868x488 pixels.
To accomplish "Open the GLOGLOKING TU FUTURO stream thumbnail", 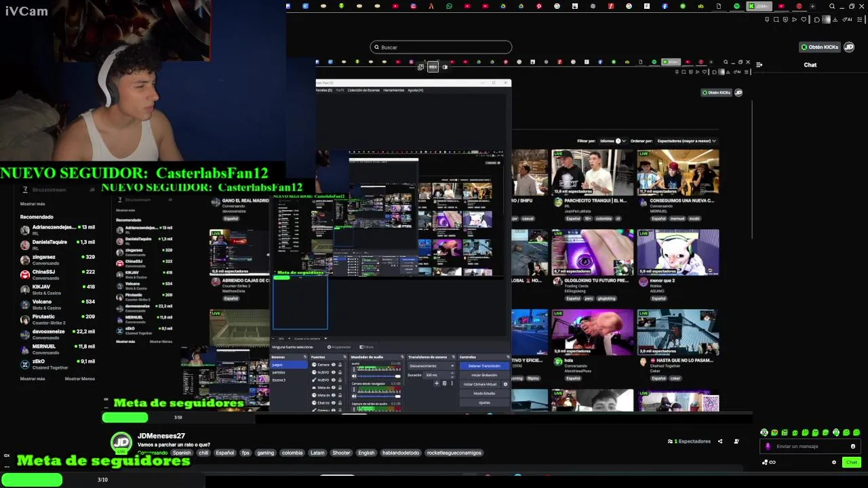I will [x=593, y=252].
